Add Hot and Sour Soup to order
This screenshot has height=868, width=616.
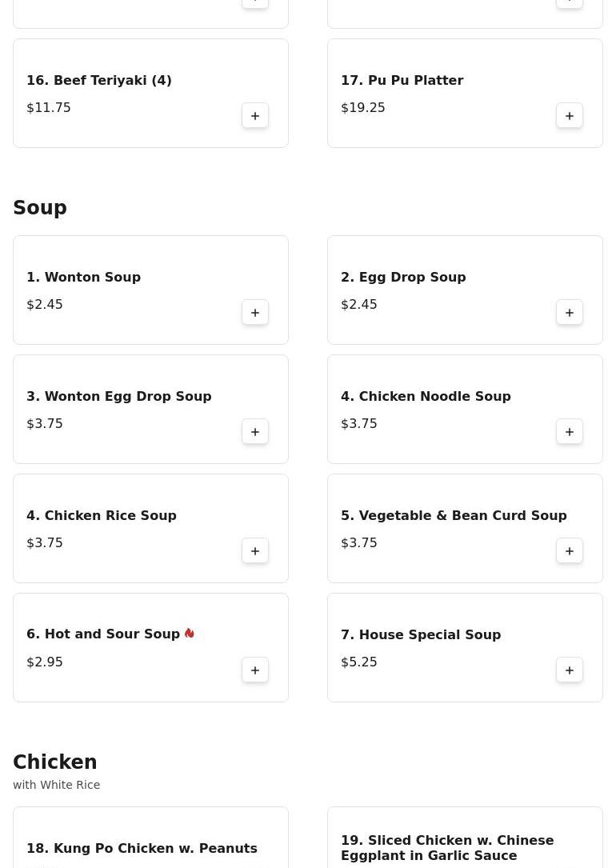click(255, 670)
